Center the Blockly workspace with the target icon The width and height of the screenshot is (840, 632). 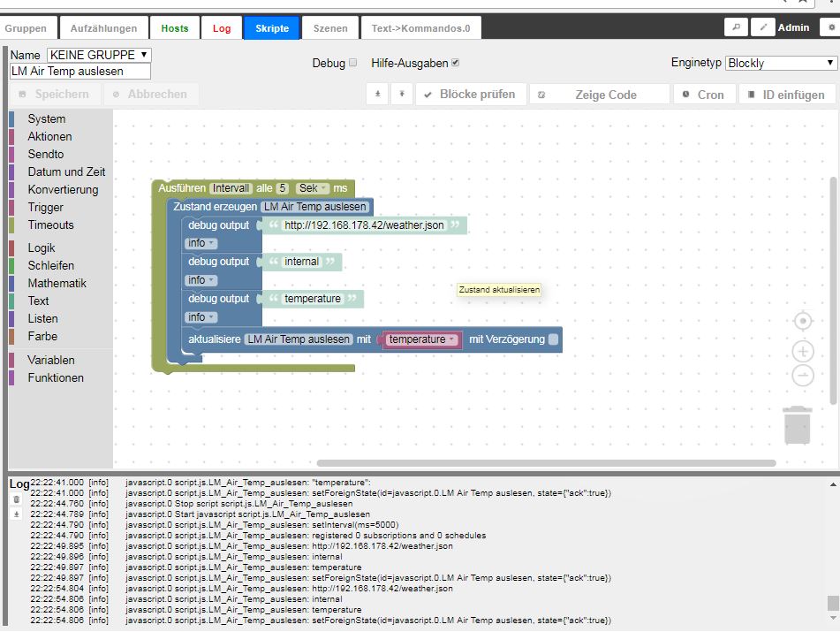[803, 321]
